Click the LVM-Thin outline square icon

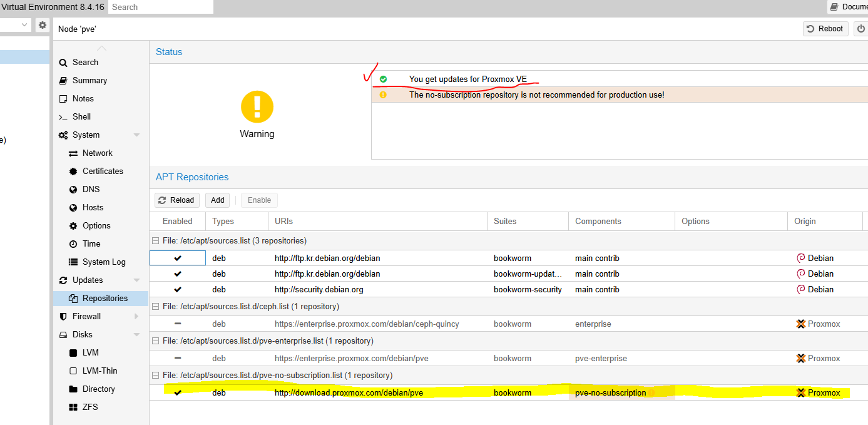[x=73, y=371]
